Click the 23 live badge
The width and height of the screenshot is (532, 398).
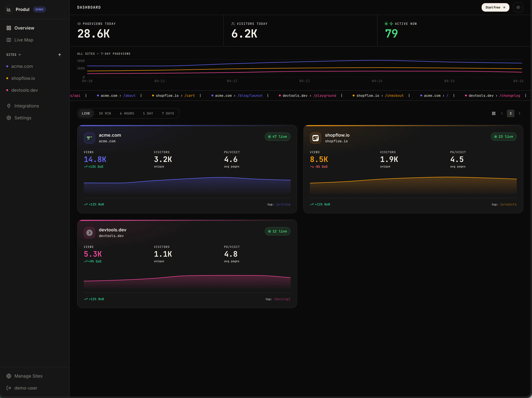point(504,136)
